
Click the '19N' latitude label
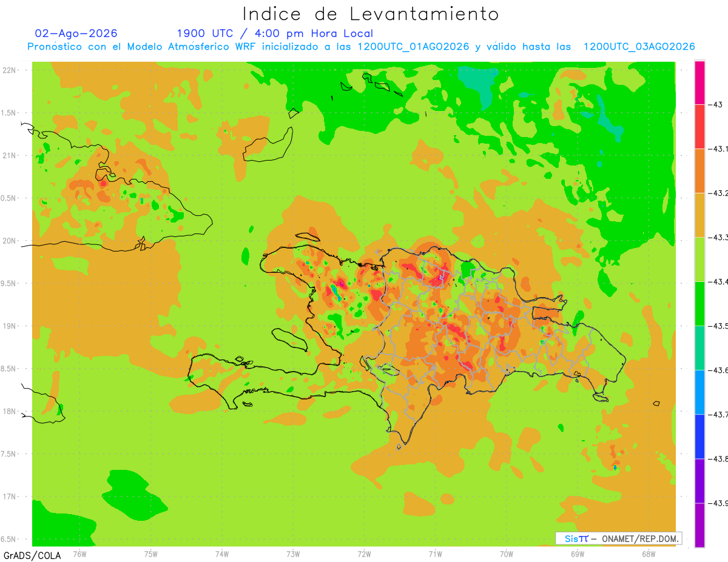pyautogui.click(x=10, y=326)
